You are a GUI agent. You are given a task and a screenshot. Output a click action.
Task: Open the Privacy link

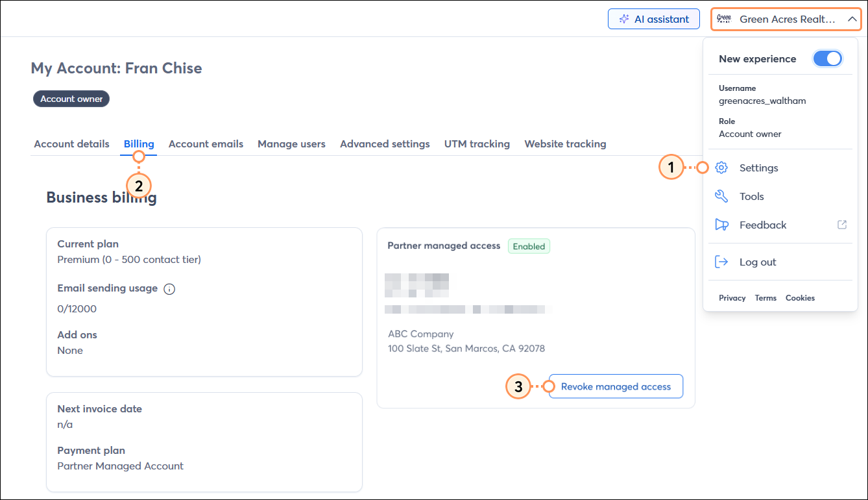tap(732, 297)
